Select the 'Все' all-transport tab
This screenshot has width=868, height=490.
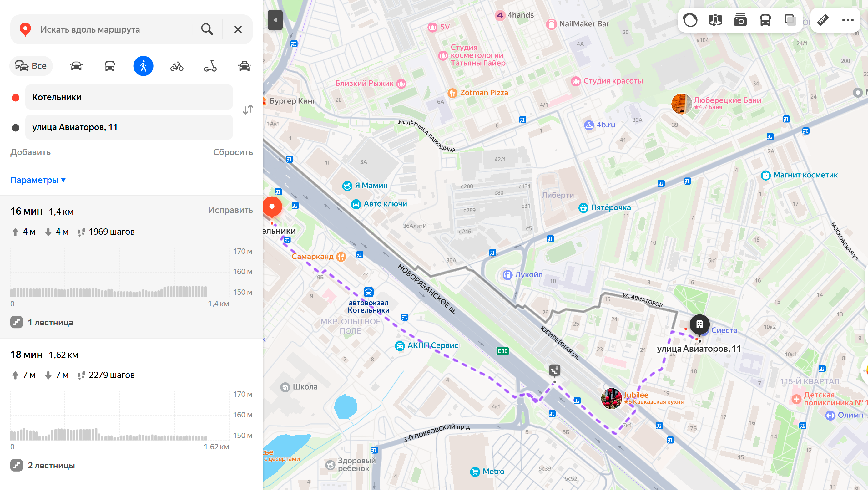(x=31, y=66)
